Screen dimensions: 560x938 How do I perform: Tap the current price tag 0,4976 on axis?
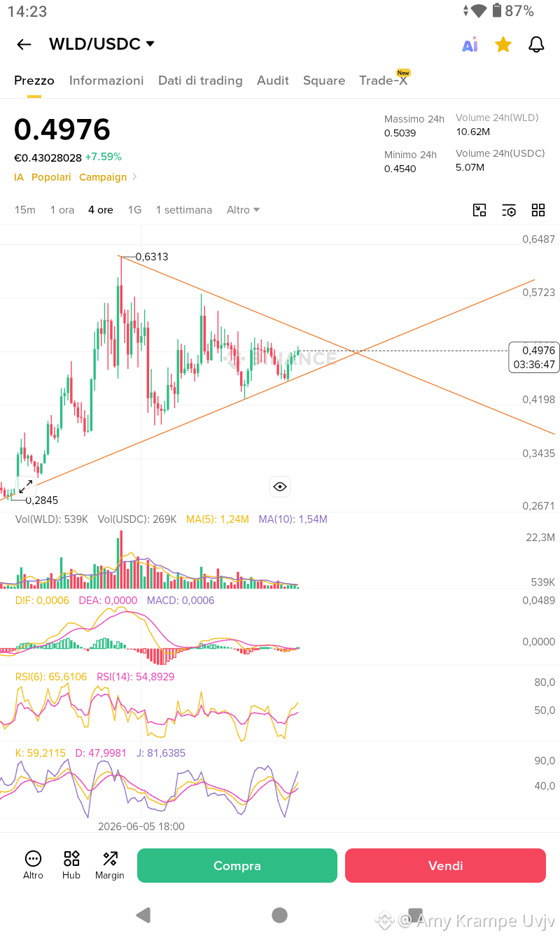click(534, 358)
